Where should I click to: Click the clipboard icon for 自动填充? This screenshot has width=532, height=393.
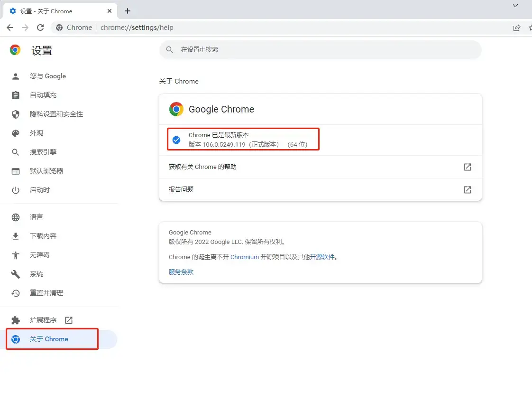(x=16, y=95)
